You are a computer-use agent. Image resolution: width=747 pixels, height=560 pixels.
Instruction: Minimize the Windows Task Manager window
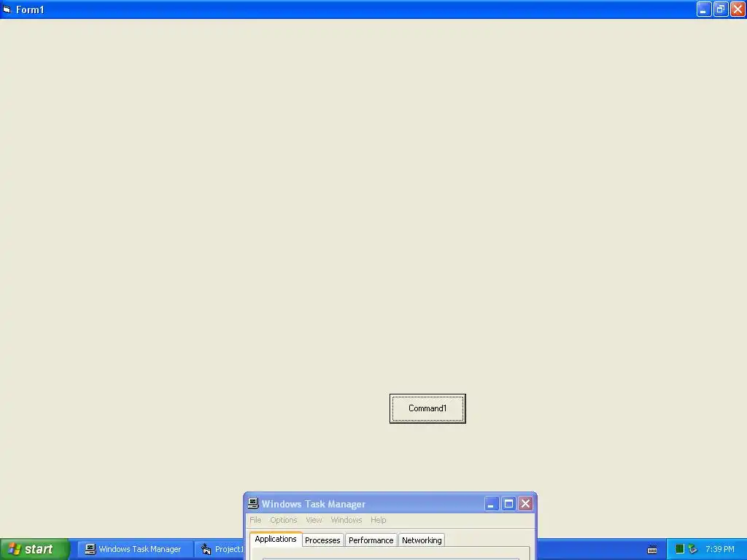pos(492,504)
